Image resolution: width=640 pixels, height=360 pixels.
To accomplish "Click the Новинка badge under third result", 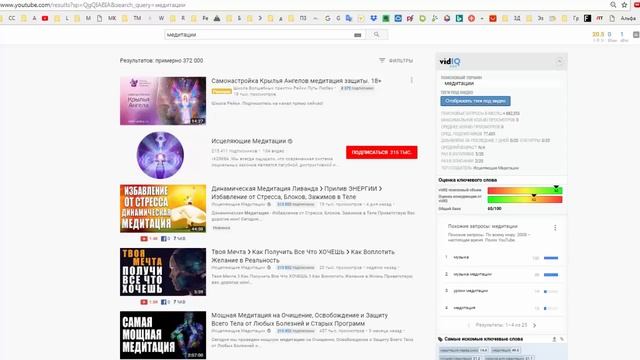I will [x=221, y=228].
